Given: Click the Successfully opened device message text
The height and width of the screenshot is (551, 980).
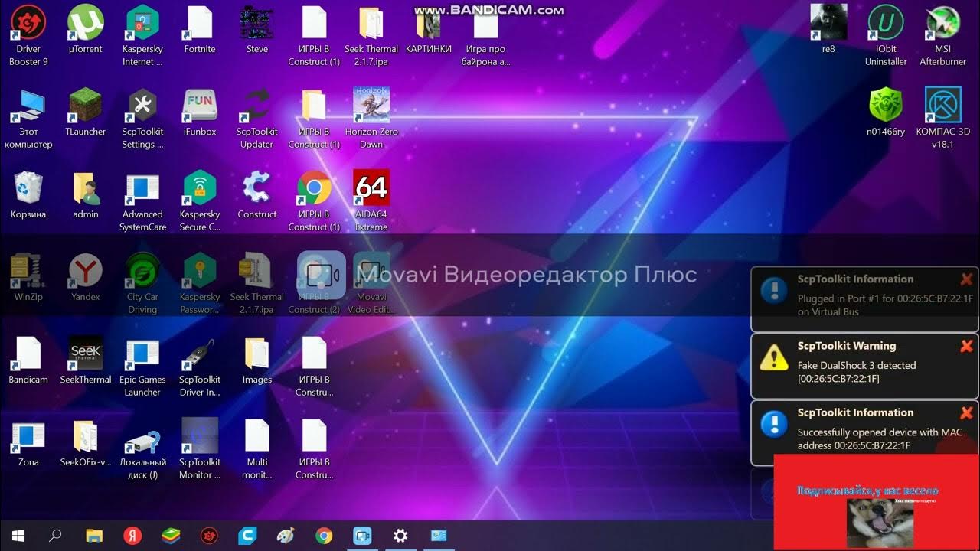Looking at the screenshot, I should (880, 439).
